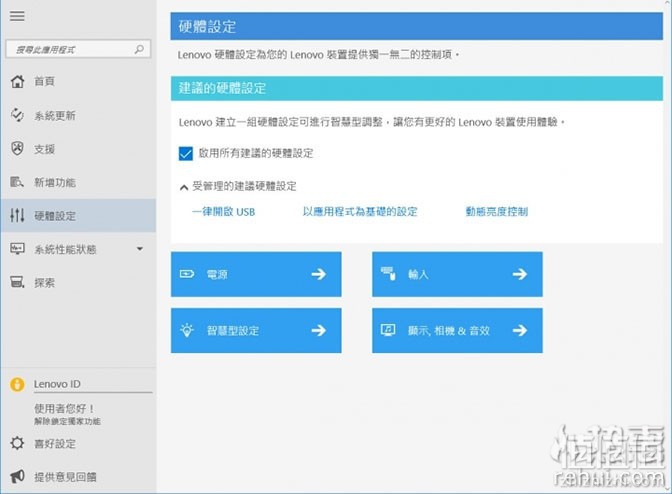672x494 pixels.
Task: Open the hamburger menu icon
Action: 17,16
